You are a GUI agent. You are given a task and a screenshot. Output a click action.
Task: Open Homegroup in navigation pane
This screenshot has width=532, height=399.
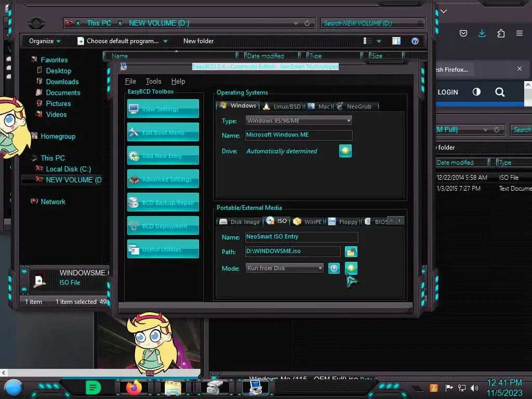(58, 137)
